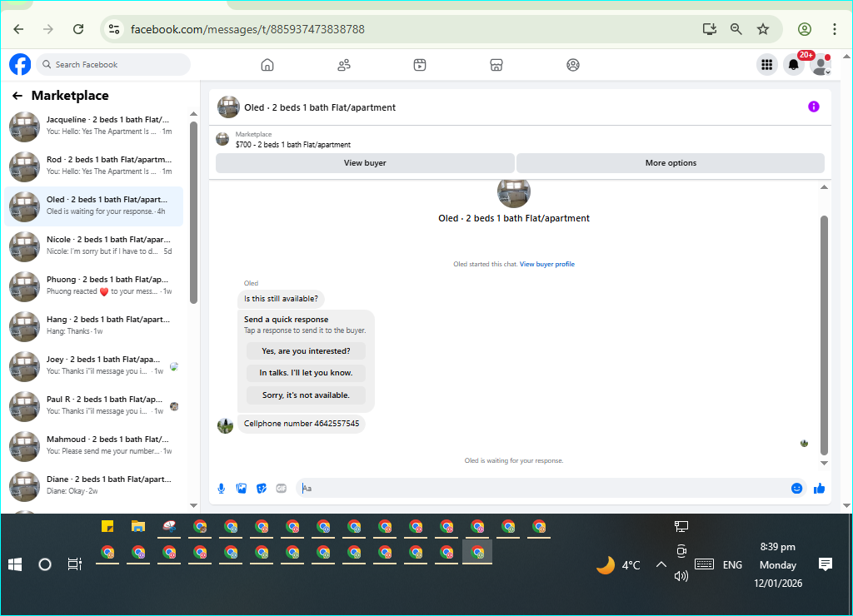Send a thumbs up like
The image size is (853, 616).
[820, 489]
